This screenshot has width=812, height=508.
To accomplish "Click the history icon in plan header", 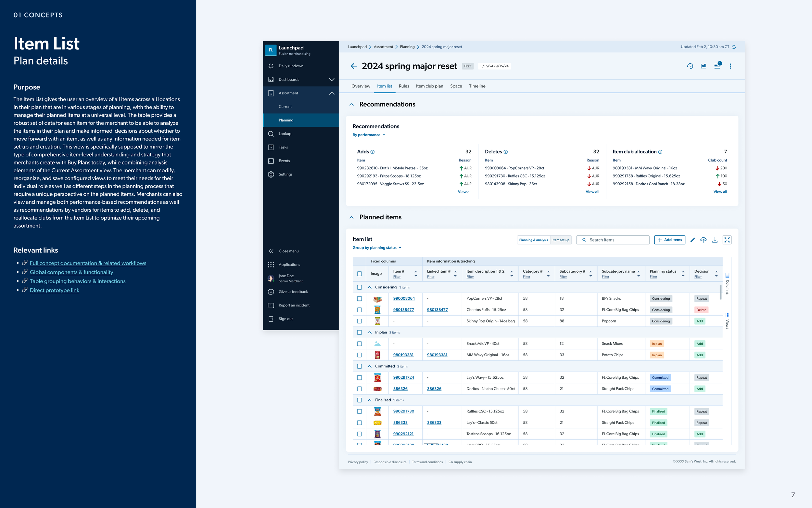I will pos(690,66).
